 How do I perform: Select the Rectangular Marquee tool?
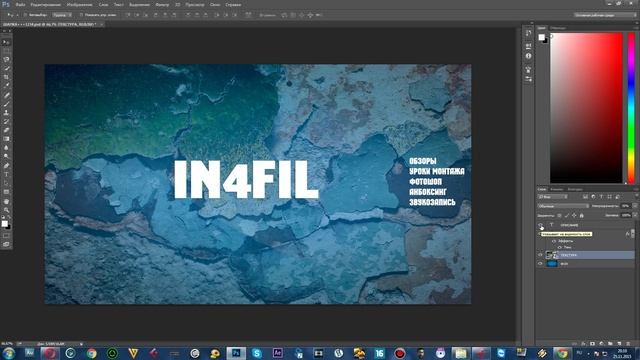tap(6, 51)
